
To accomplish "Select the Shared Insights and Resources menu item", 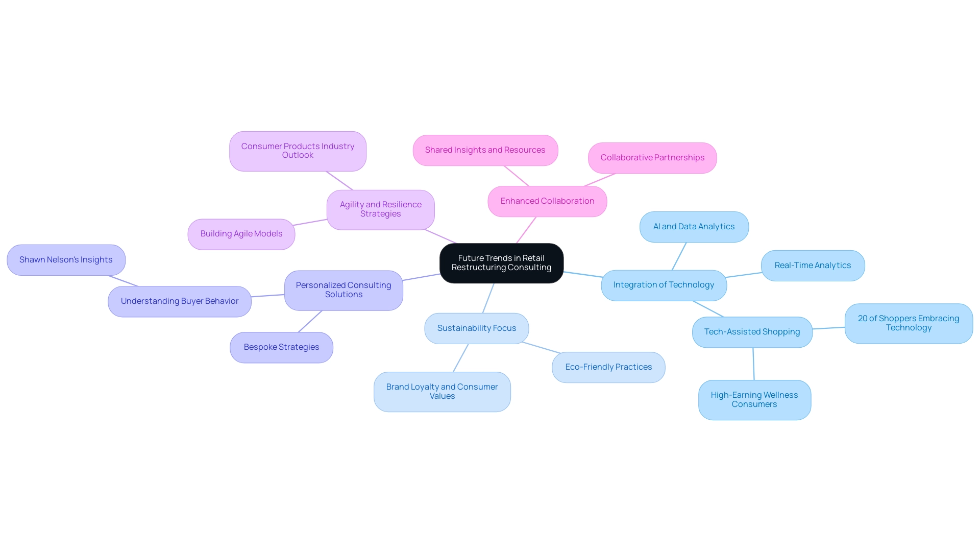I will (485, 150).
